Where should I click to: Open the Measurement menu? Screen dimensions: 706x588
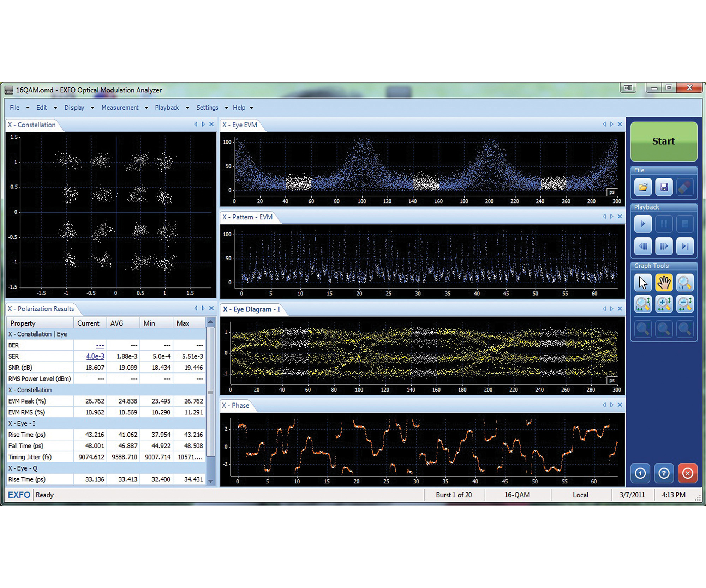point(120,108)
